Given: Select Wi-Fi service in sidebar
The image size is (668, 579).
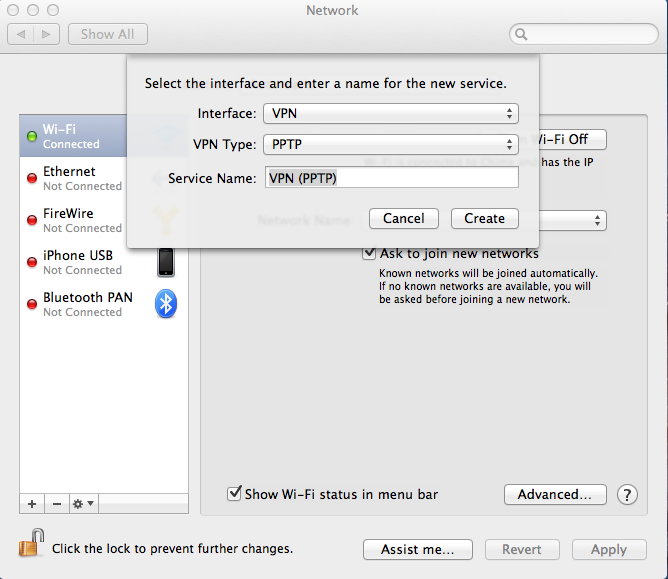Looking at the screenshot, I should 73,136.
